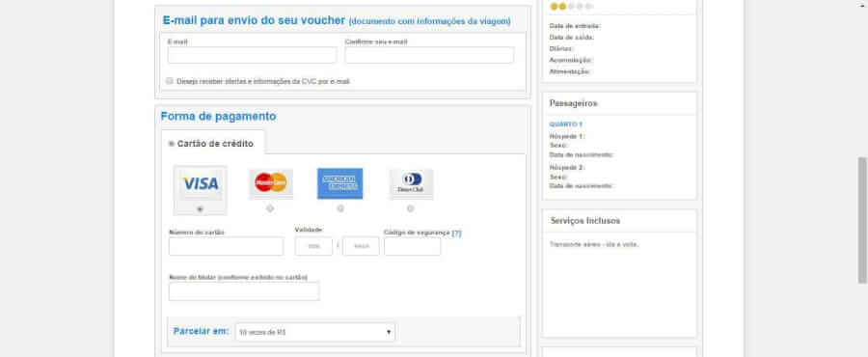
Task: Select the Diners Club logo
Action: (411, 183)
